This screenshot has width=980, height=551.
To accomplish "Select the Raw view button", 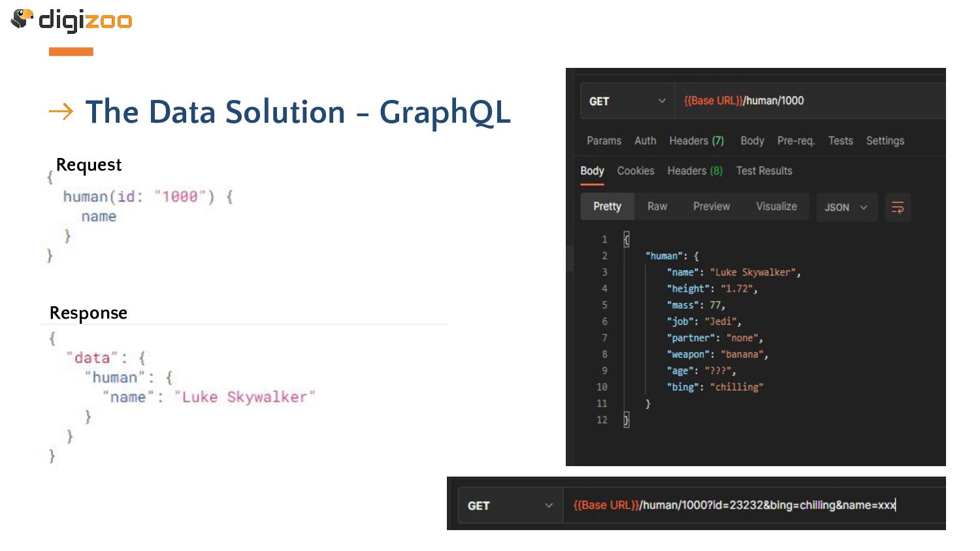I will (657, 206).
